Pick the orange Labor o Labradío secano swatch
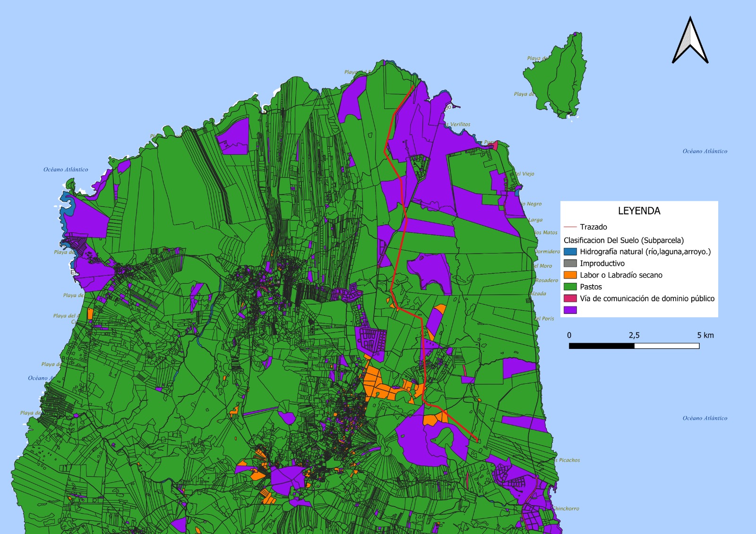 coord(570,275)
